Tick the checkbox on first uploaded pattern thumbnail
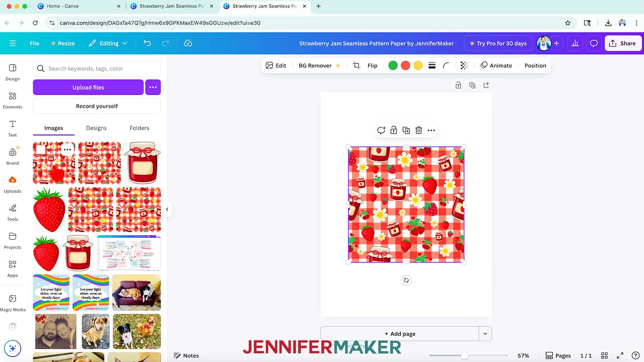Screen dimensions: 644x362 pyautogui.click(x=41, y=149)
